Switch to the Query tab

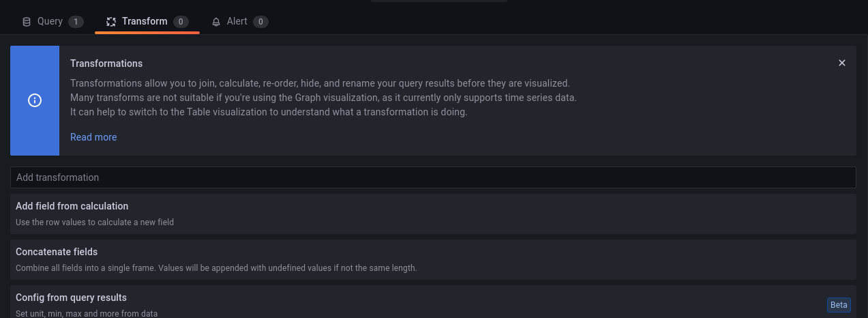(50, 22)
